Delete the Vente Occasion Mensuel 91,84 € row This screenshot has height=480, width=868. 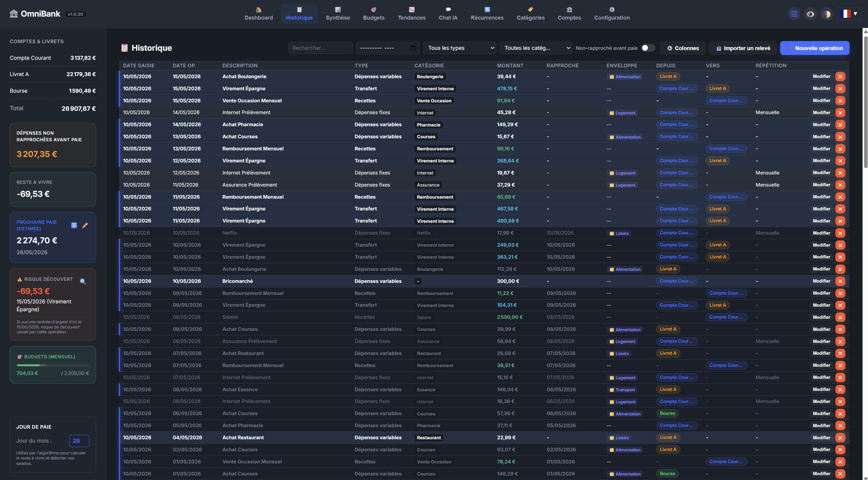point(840,101)
